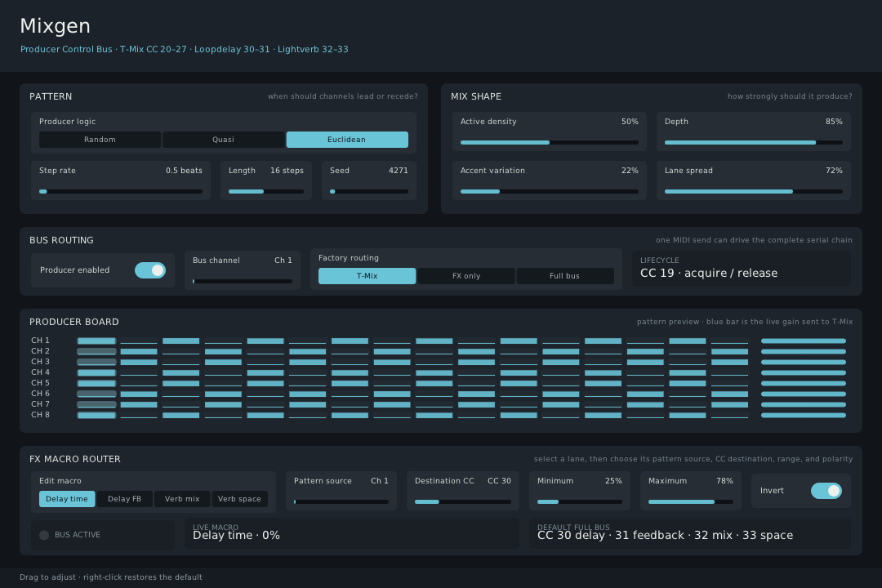Click the Mixgen title
Image resolution: width=882 pixels, height=588 pixels.
[x=56, y=26]
